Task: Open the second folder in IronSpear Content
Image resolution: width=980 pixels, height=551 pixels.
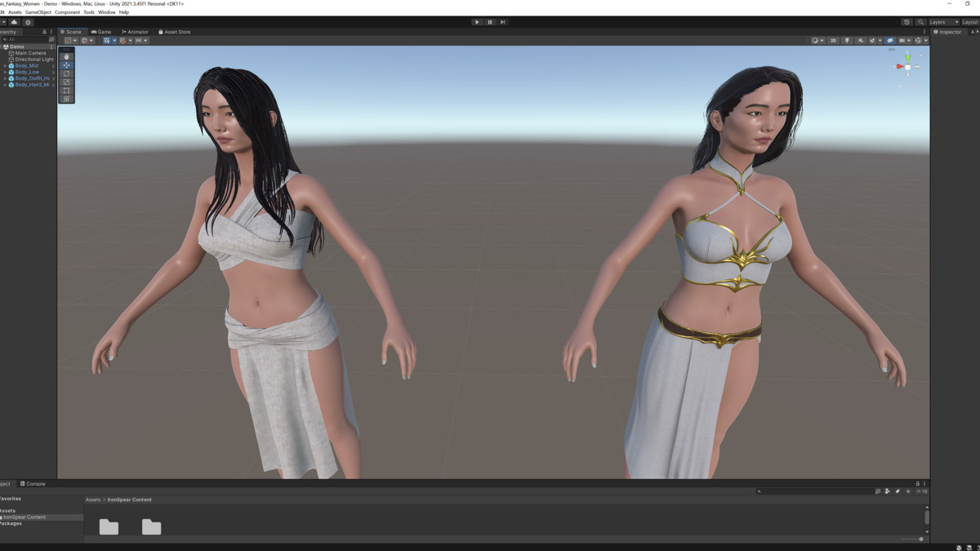Action: tap(151, 527)
